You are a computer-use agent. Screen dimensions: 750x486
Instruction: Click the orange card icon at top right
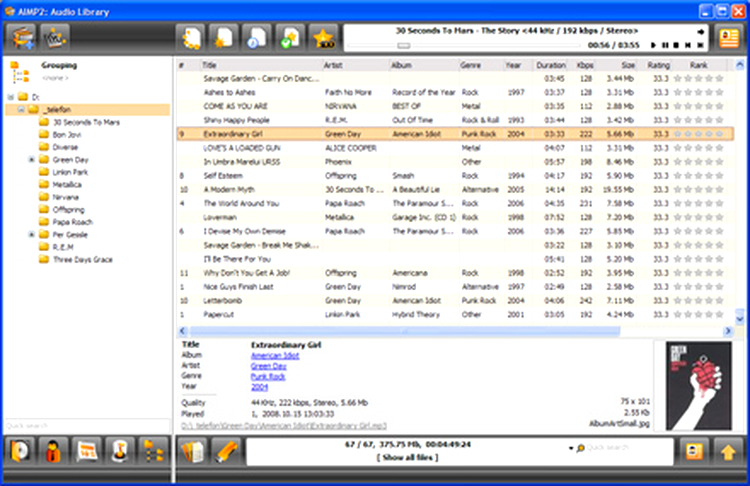point(728,38)
